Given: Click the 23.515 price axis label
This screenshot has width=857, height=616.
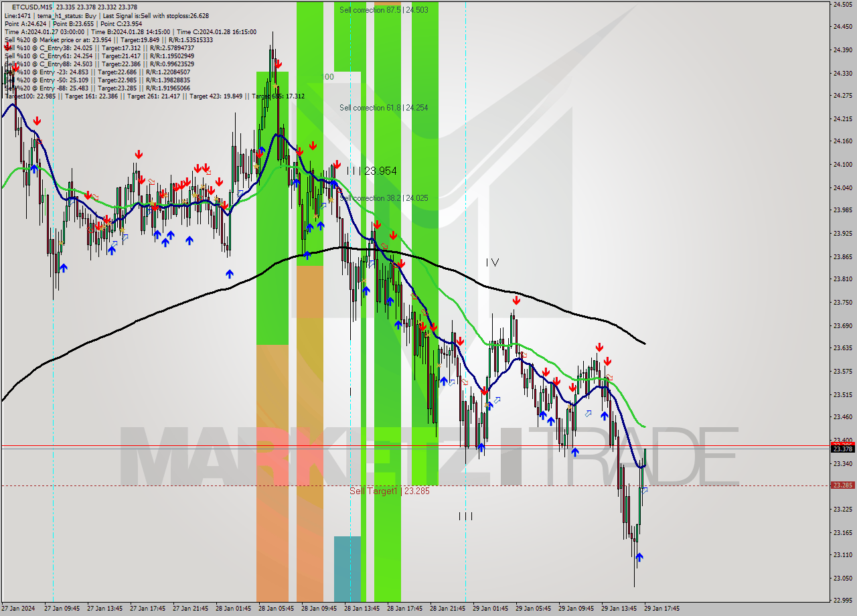Looking at the screenshot, I should (x=842, y=394).
